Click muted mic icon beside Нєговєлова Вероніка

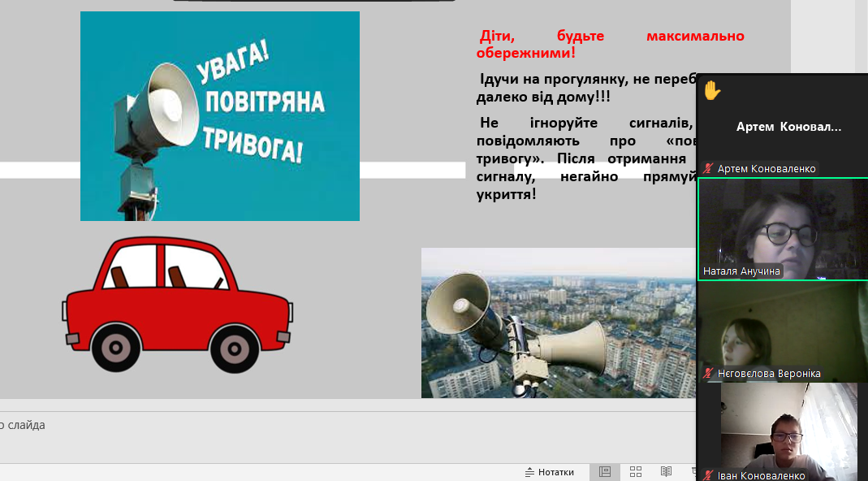(709, 374)
